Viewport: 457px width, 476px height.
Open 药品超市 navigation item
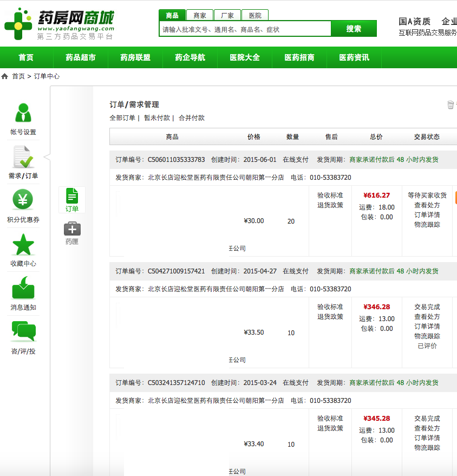pos(81,57)
